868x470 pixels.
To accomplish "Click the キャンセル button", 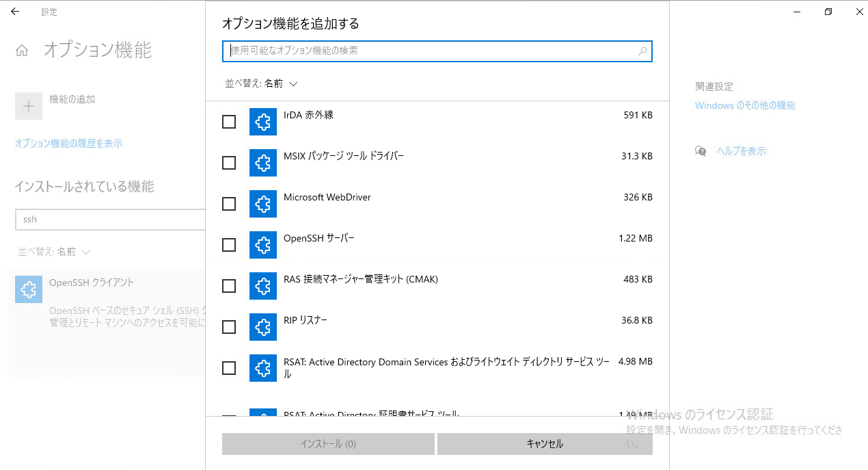I will tap(545, 444).
